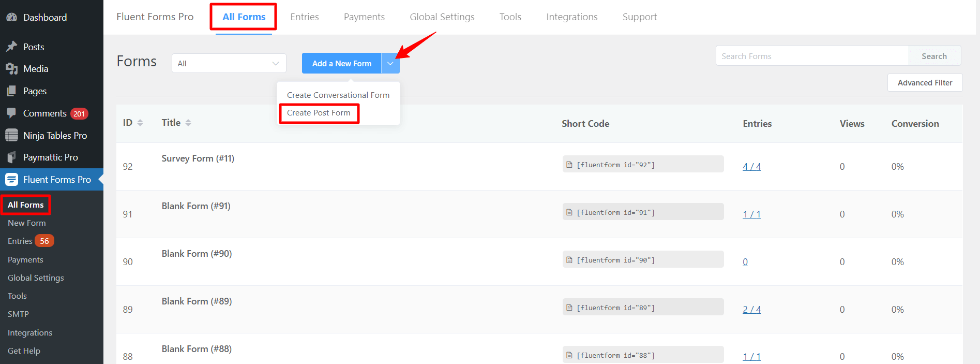This screenshot has height=364, width=980.
Task: Open Survey Form (#11) title
Action: 198,158
